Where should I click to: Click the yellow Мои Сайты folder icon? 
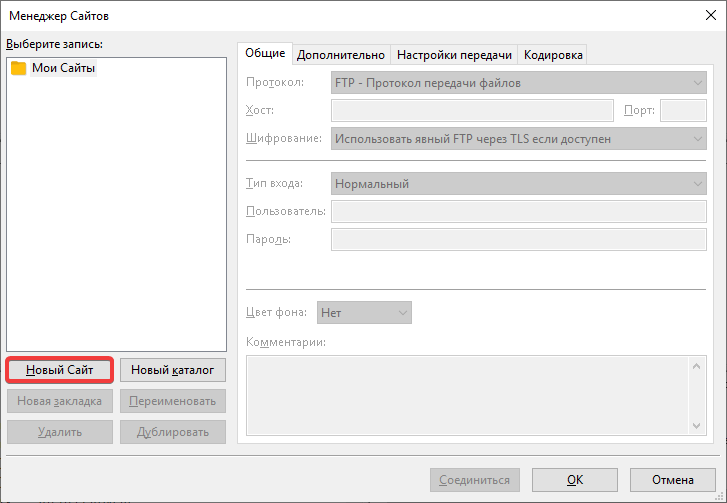click(18, 68)
